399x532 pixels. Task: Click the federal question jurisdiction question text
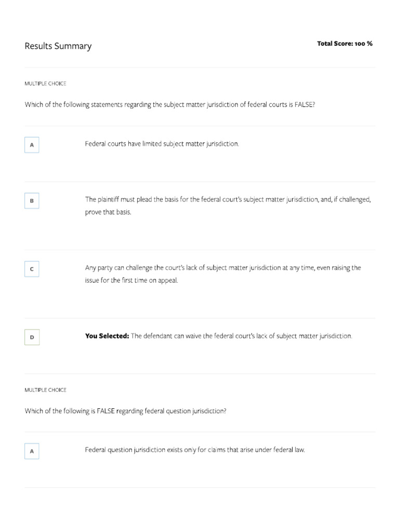pos(125,411)
